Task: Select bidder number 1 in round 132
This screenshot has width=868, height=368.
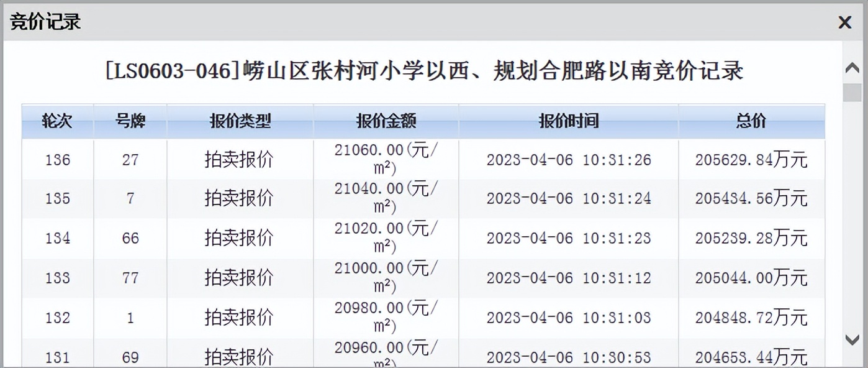Action: point(130,318)
